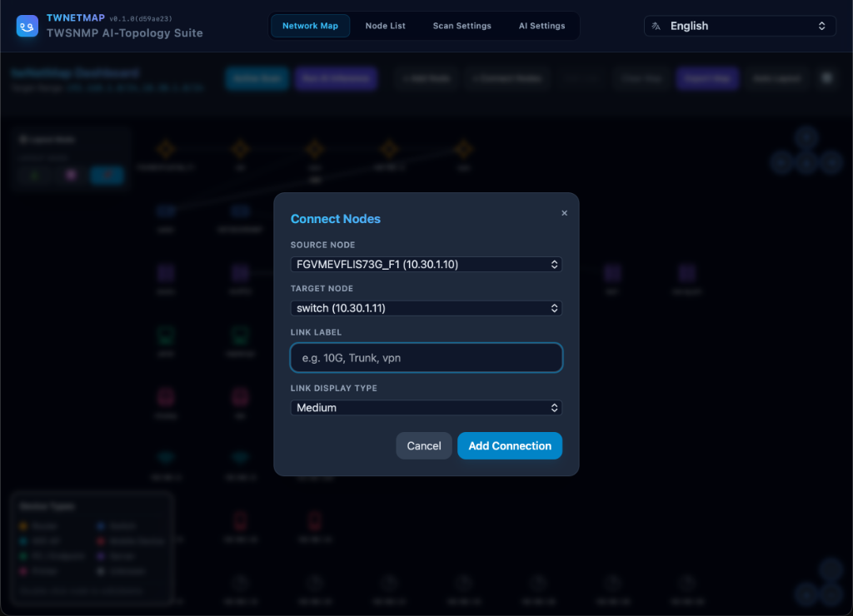Click the LINK LABEL field caption
This screenshot has height=616, width=853.
click(316, 332)
